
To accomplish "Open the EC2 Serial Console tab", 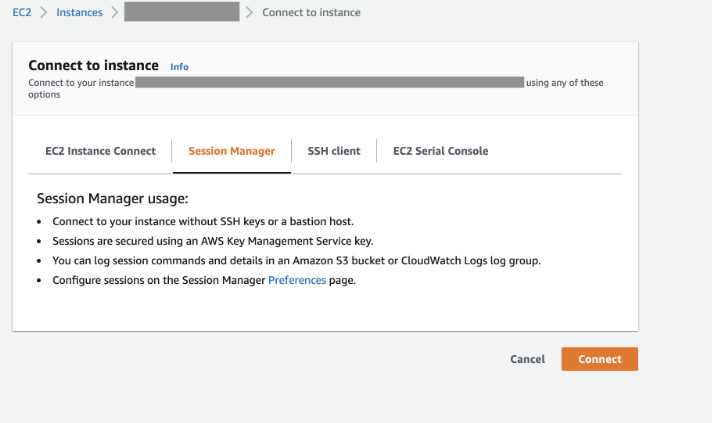I will [440, 151].
